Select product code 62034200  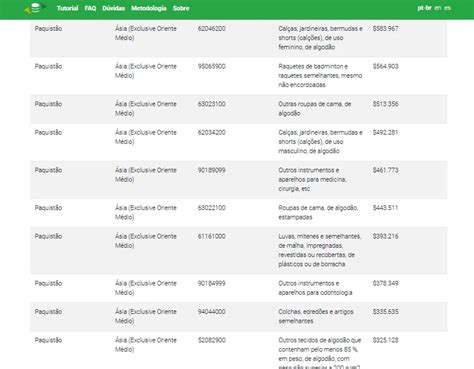[212, 132]
